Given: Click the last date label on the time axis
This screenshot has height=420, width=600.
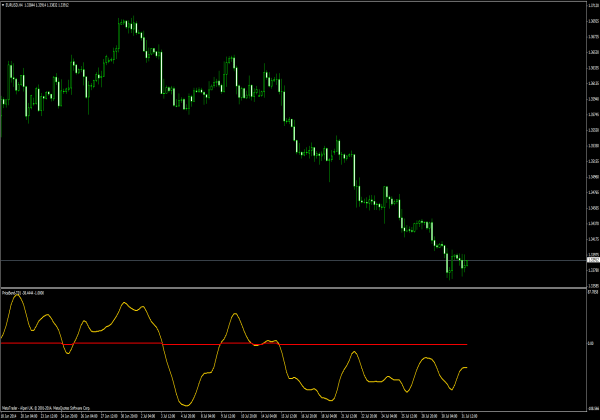Looking at the screenshot, I should point(470,416).
